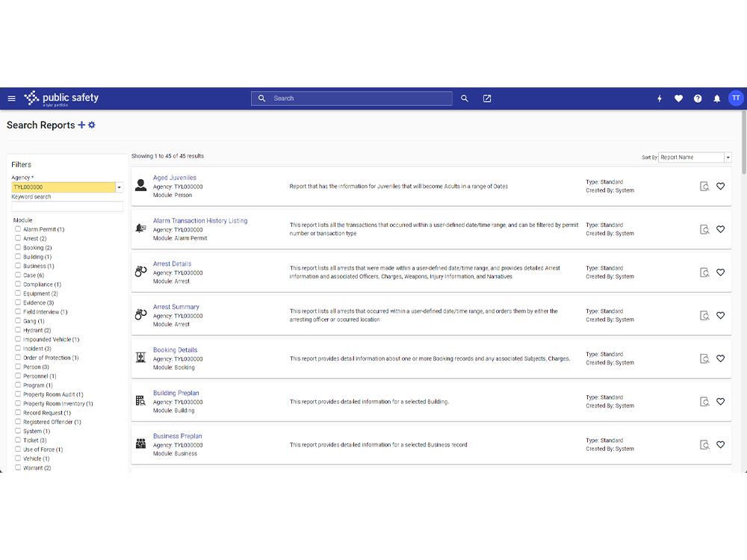Open the Booking Details report link

[x=175, y=349]
